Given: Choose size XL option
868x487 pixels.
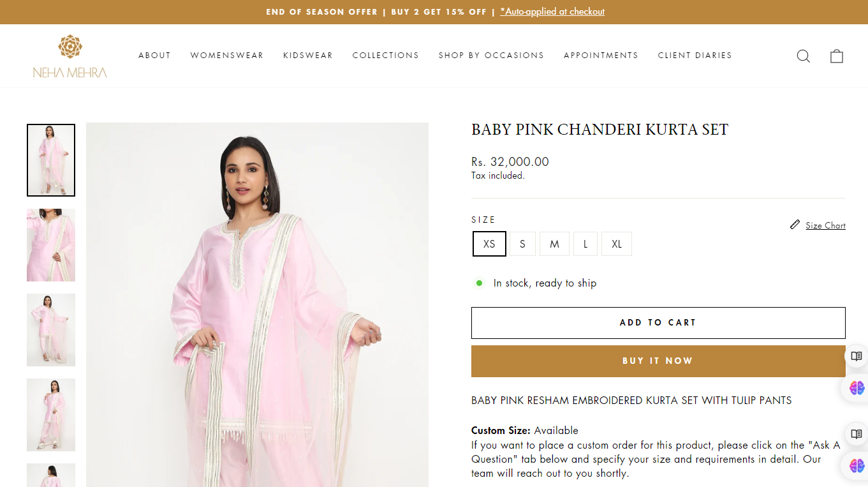Looking at the screenshot, I should [x=617, y=244].
